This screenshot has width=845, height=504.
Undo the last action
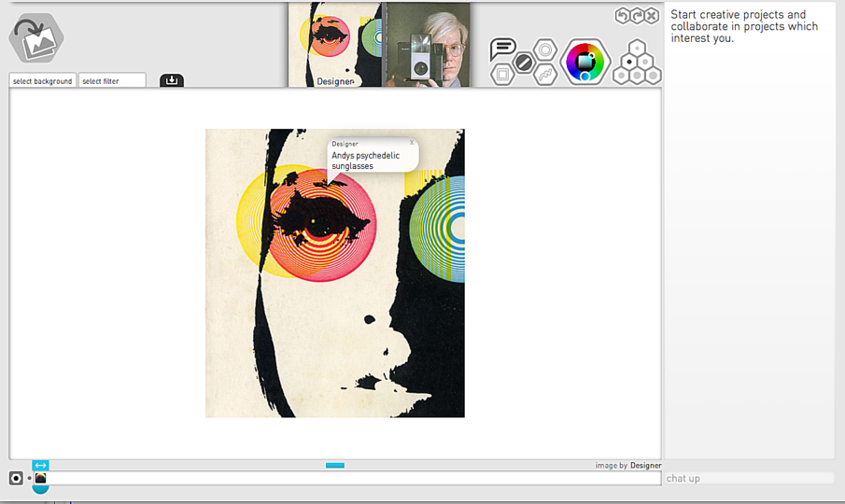click(x=623, y=16)
